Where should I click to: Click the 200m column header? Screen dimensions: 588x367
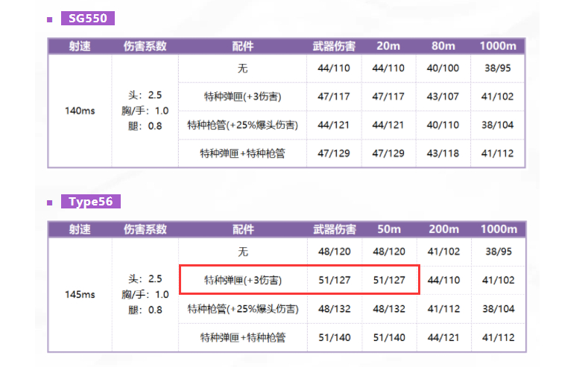(x=444, y=229)
